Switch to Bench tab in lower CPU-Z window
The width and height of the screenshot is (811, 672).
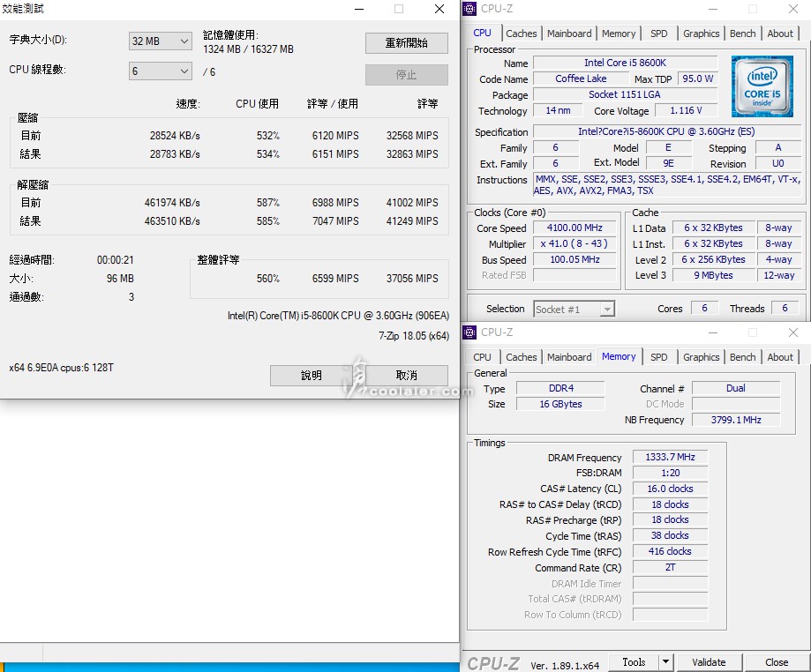point(743,357)
